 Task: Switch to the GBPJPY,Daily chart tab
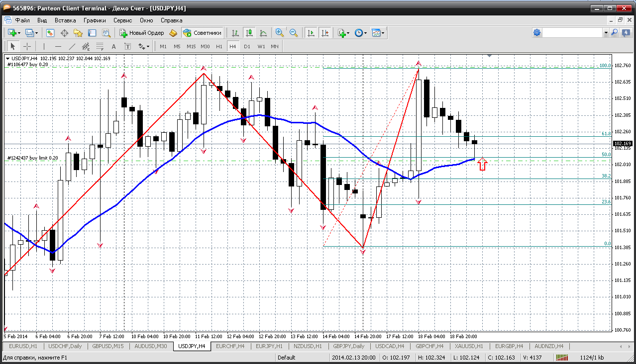(x=348, y=346)
